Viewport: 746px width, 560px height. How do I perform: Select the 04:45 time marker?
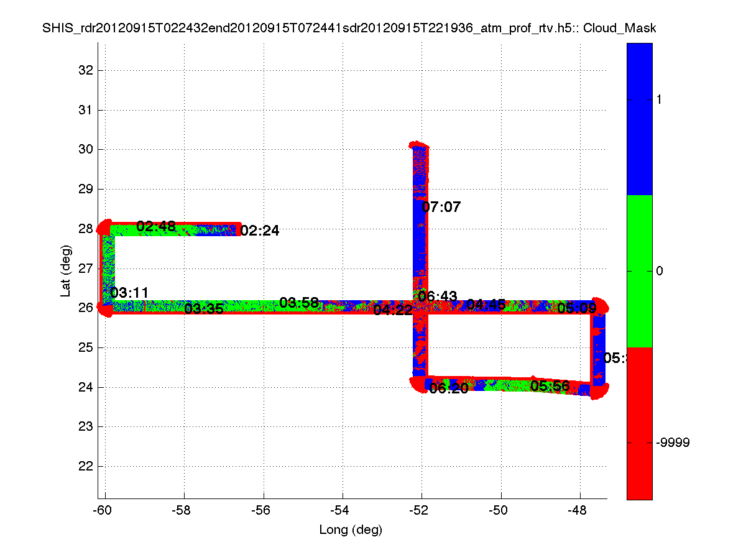(486, 304)
